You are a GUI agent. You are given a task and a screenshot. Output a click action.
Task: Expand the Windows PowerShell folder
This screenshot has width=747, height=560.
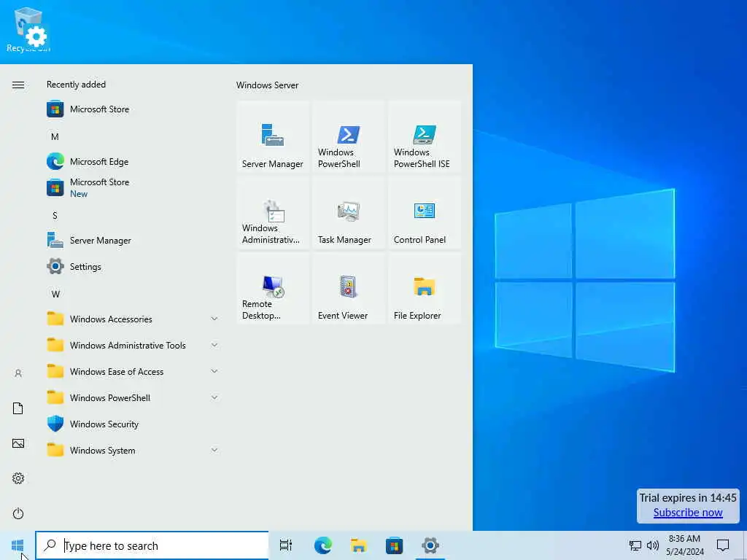coord(133,397)
